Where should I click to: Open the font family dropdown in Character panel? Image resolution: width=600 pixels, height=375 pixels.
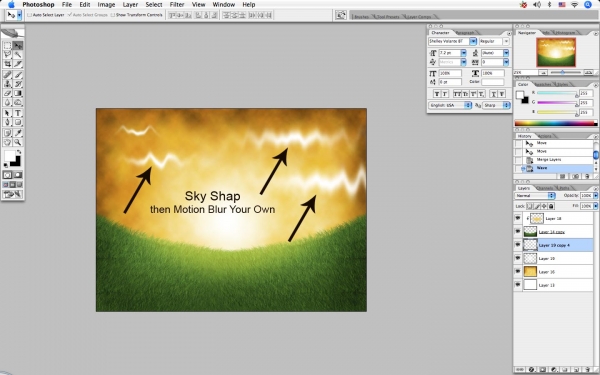452,41
